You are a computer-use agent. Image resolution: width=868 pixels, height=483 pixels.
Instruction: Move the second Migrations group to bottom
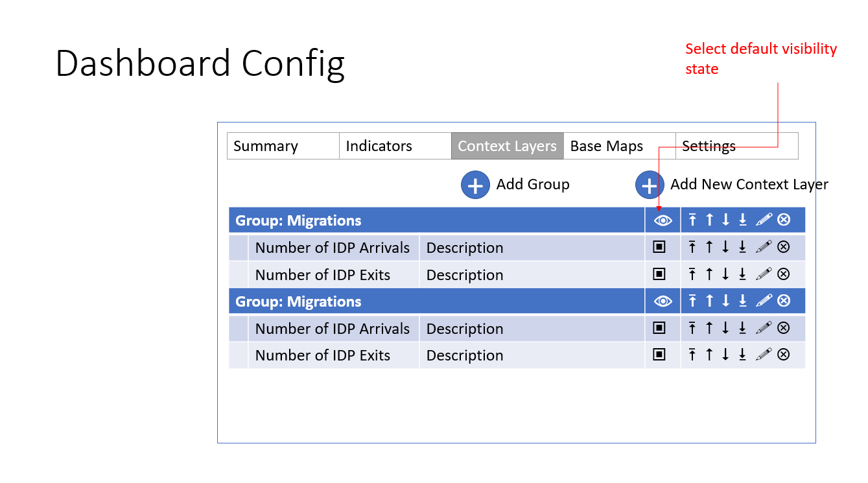pos(742,301)
